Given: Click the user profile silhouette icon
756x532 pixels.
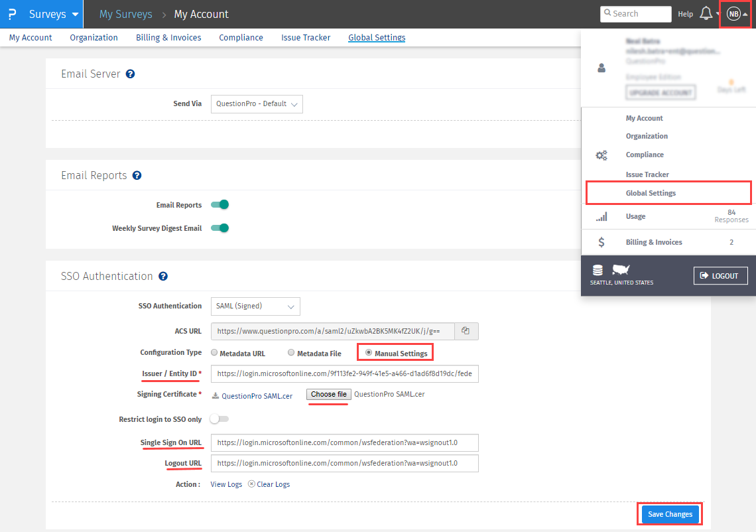Looking at the screenshot, I should tap(601, 68).
